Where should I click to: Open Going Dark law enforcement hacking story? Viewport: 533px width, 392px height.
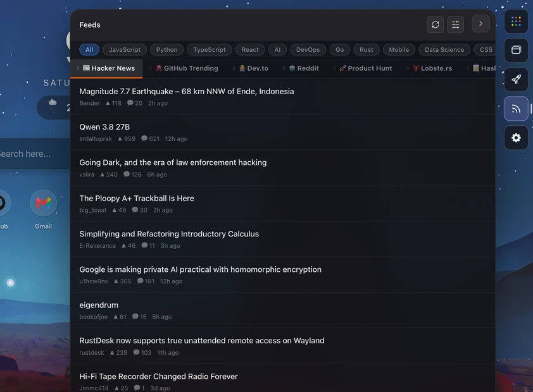[173, 162]
